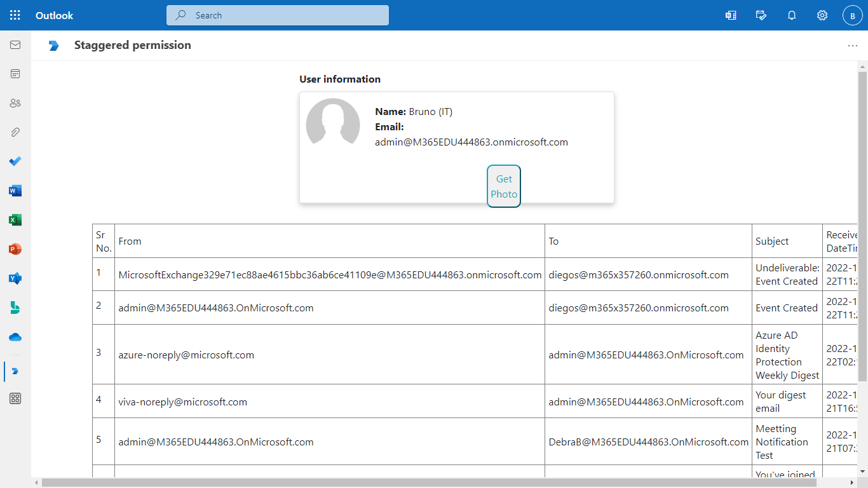The width and height of the screenshot is (868, 488).
Task: Click email admin@M365EDU444863.onmicrosoft.com in user card
Action: point(471,142)
